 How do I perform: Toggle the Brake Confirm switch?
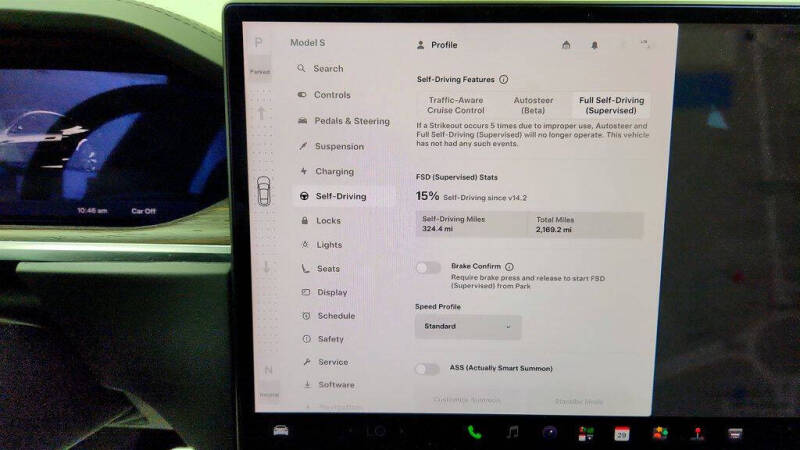coord(428,267)
